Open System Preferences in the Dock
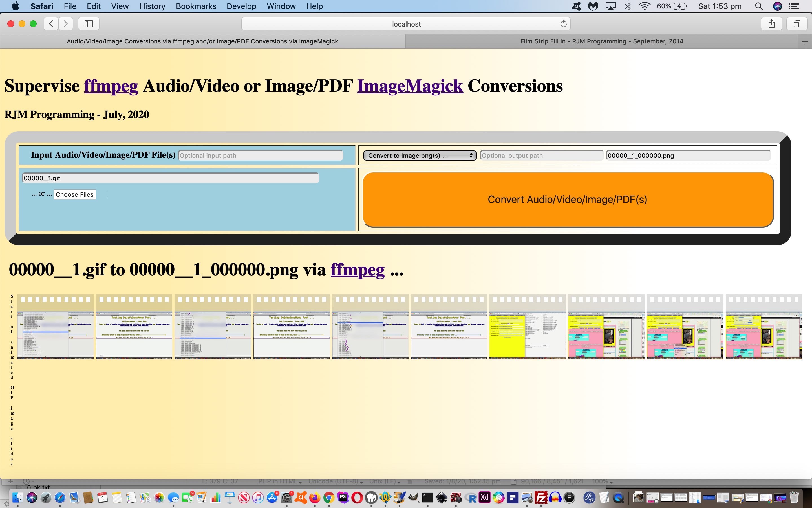The width and height of the screenshot is (812, 508). (286, 498)
